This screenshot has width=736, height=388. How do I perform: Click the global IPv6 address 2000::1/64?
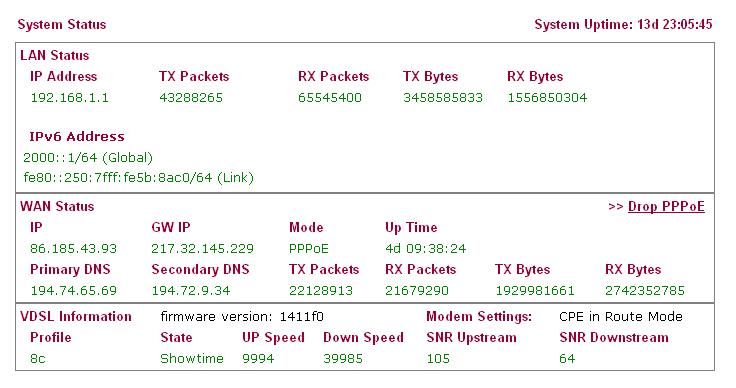point(88,158)
